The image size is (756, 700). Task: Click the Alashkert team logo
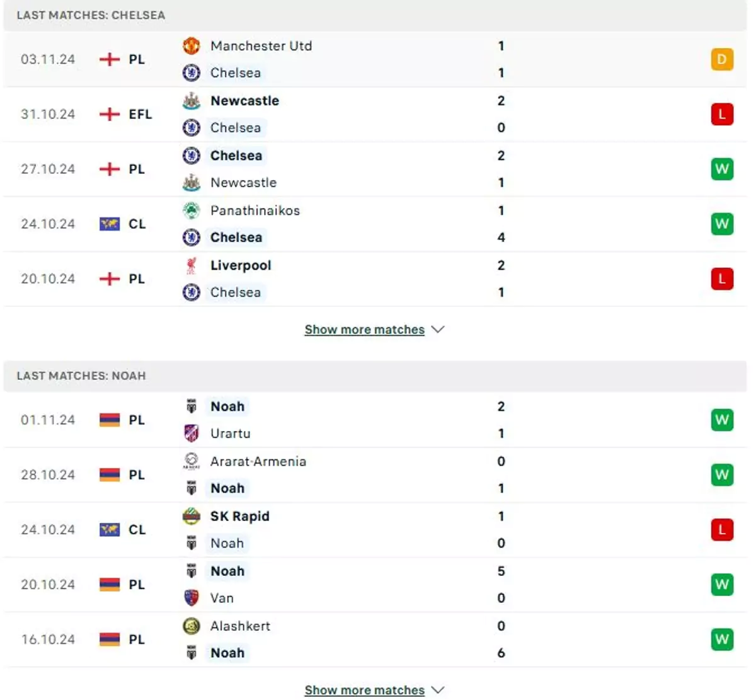pos(192,626)
